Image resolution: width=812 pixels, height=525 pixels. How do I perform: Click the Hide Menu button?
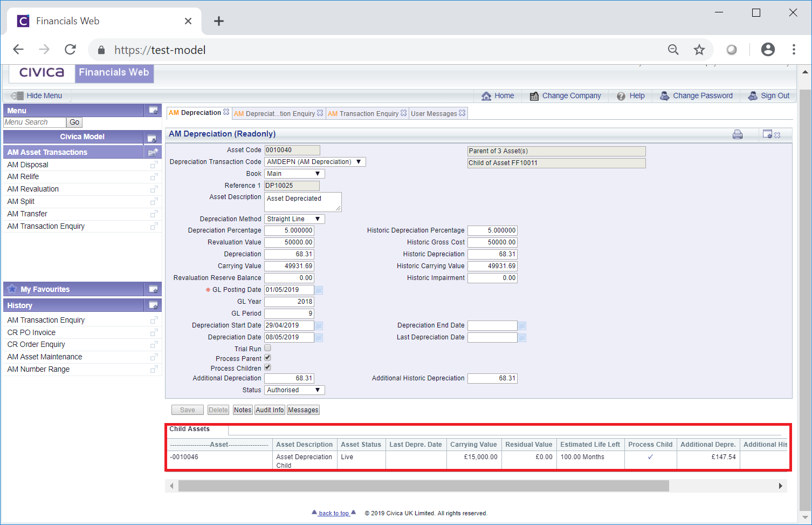[37, 96]
